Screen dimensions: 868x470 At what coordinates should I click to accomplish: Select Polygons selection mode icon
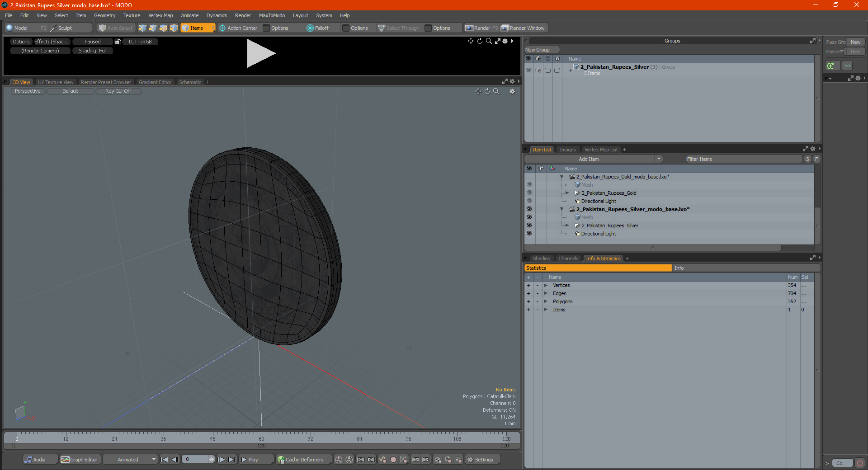click(163, 28)
